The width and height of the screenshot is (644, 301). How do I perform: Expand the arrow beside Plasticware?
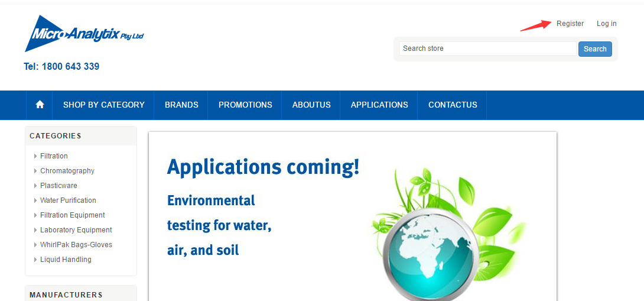35,186
